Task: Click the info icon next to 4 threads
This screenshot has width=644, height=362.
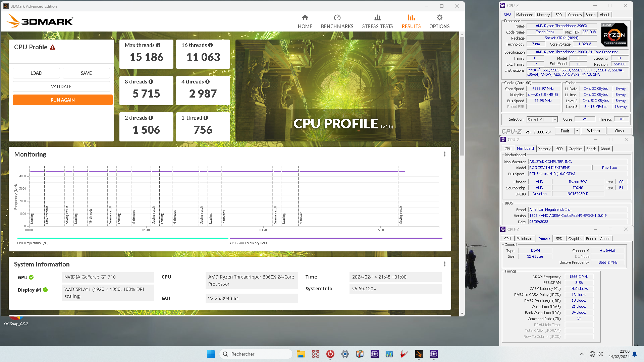Action: [x=207, y=82]
